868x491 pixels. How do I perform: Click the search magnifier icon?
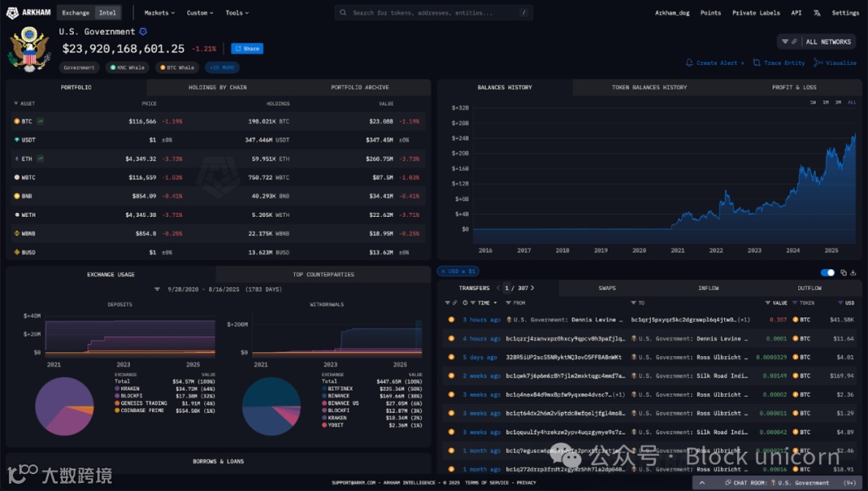tap(343, 12)
